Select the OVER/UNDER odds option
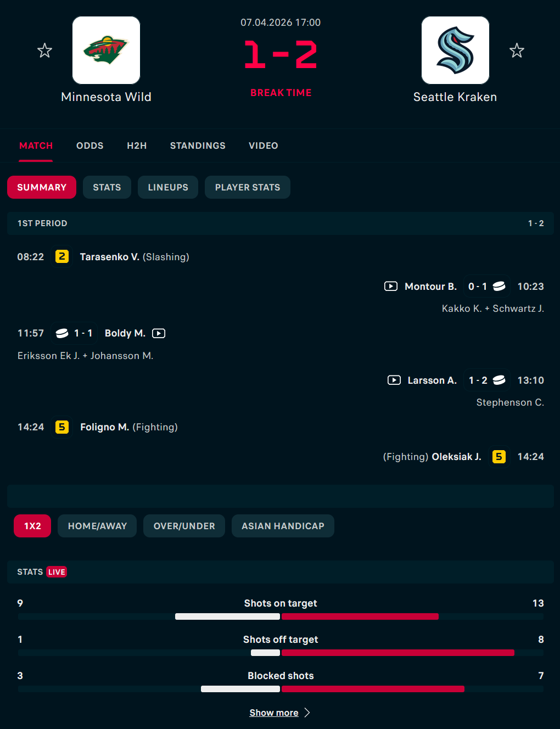The height and width of the screenshot is (729, 560). [x=184, y=526]
